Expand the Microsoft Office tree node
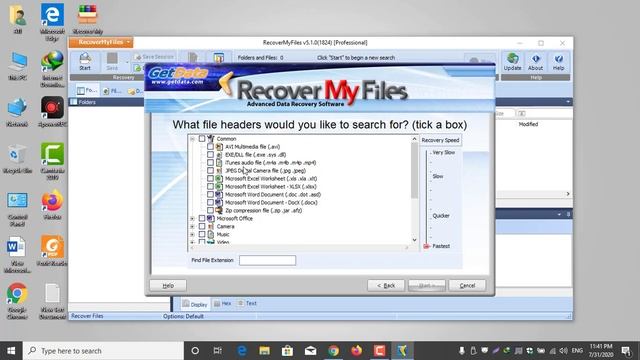This screenshot has width=640, height=360. point(192,219)
